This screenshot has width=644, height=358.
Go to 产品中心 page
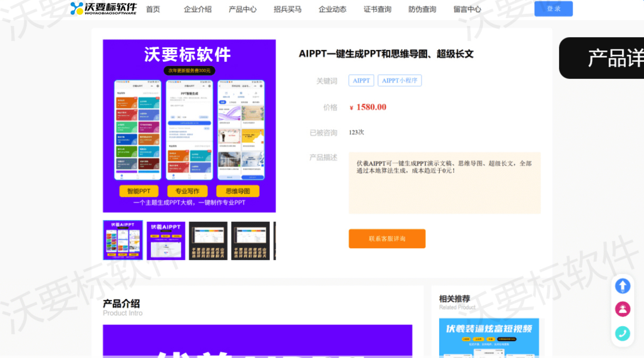point(242,9)
